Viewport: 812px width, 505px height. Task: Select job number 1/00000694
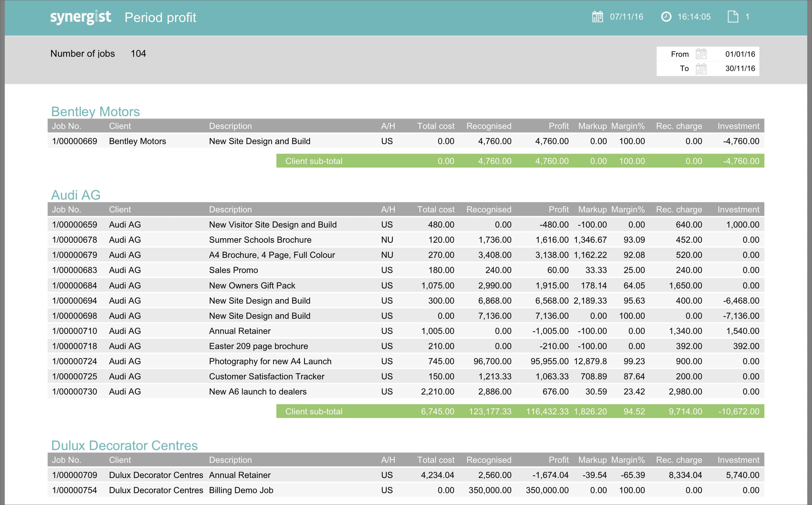[x=75, y=301]
